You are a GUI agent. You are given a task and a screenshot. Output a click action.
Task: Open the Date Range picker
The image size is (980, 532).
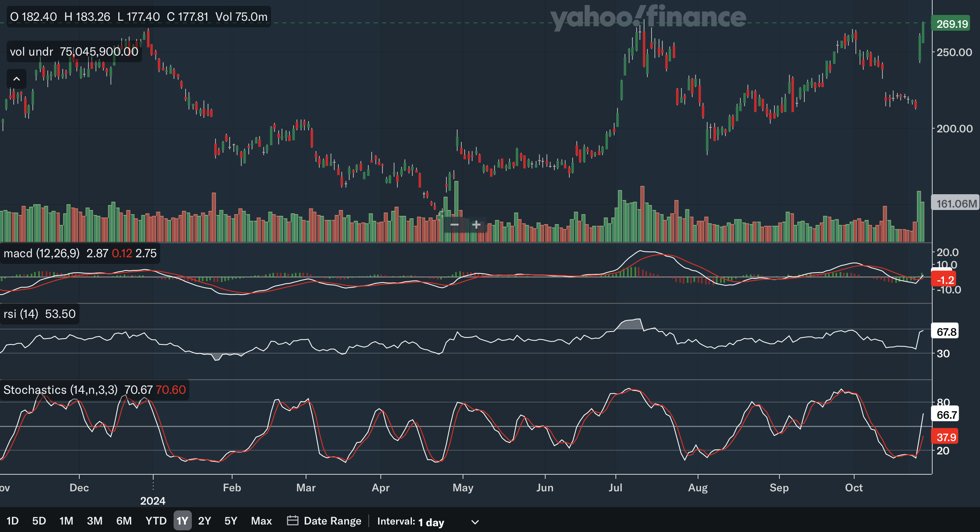[x=332, y=521]
